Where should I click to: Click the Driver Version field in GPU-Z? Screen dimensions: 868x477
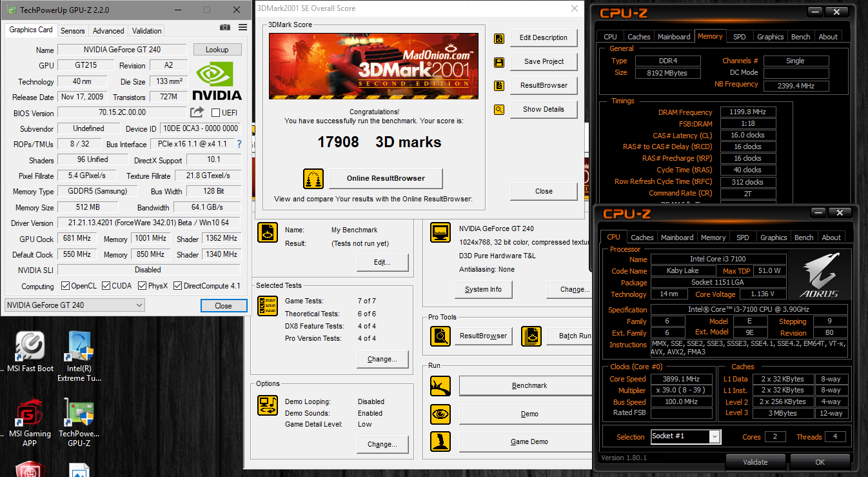pyautogui.click(x=148, y=223)
